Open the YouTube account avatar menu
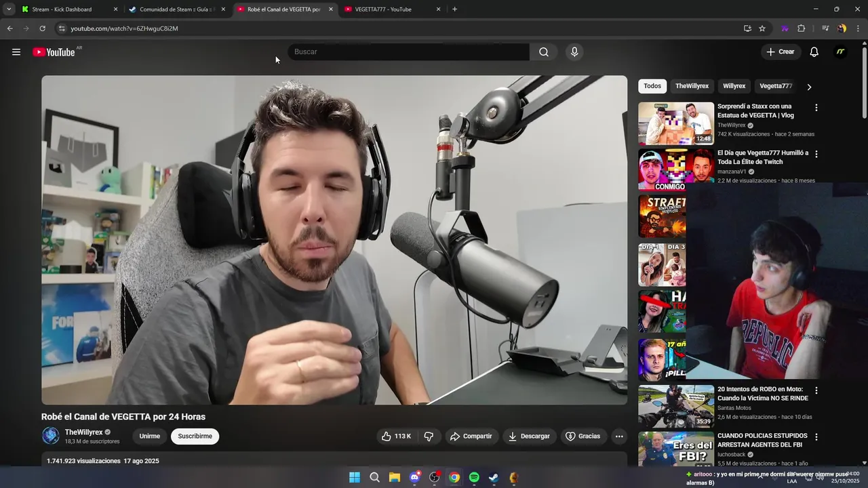Image resolution: width=868 pixels, height=488 pixels. (x=840, y=52)
